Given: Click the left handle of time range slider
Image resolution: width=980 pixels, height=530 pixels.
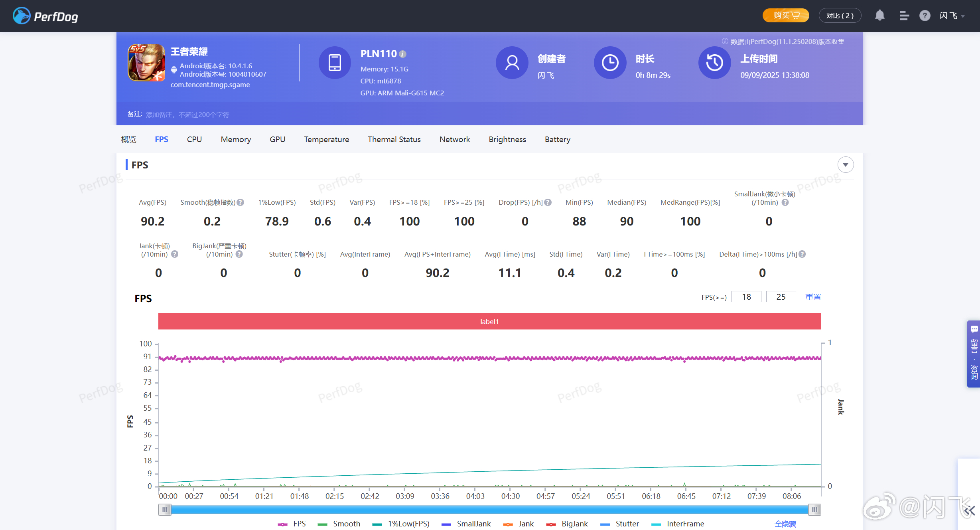Looking at the screenshot, I should point(165,510).
